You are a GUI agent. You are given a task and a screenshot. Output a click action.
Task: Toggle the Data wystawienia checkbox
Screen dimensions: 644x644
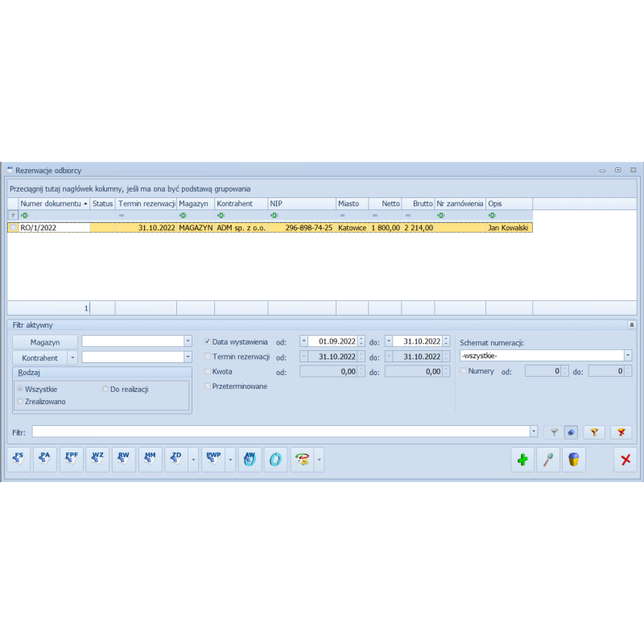tap(208, 341)
